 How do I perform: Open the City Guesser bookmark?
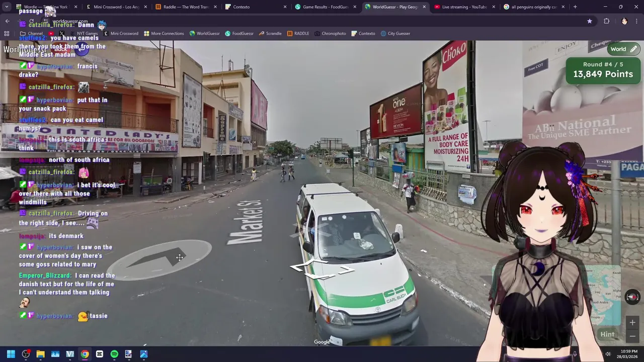pyautogui.click(x=395, y=33)
